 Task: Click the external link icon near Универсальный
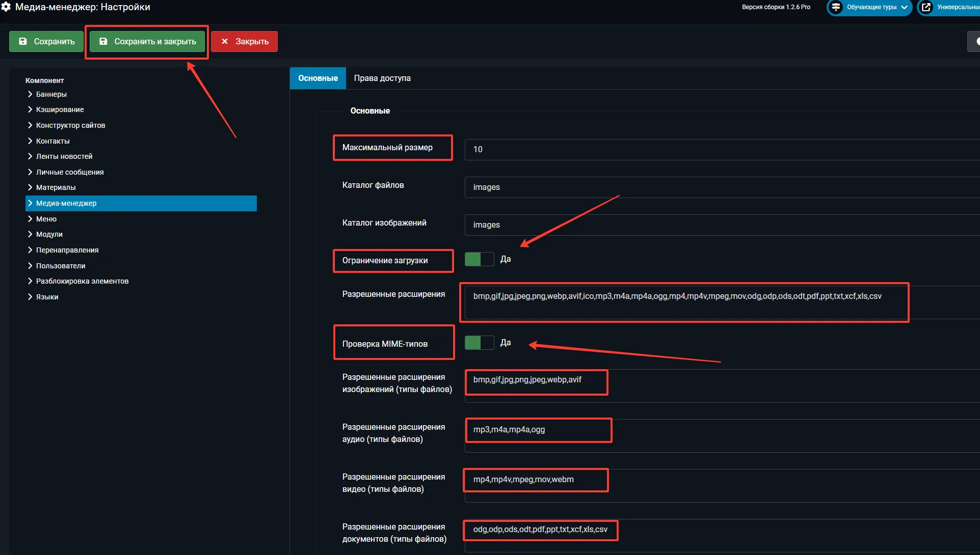coord(926,7)
